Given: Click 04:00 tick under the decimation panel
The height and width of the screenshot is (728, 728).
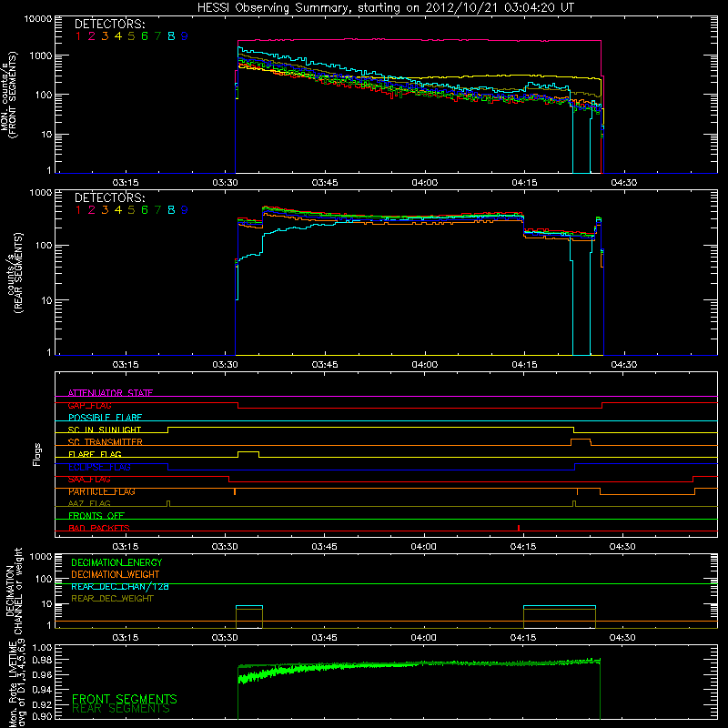Looking at the screenshot, I should click(423, 638).
